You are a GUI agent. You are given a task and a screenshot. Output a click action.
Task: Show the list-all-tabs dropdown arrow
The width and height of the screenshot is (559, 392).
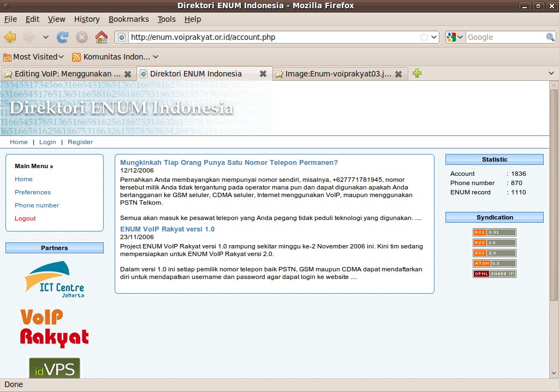click(551, 74)
